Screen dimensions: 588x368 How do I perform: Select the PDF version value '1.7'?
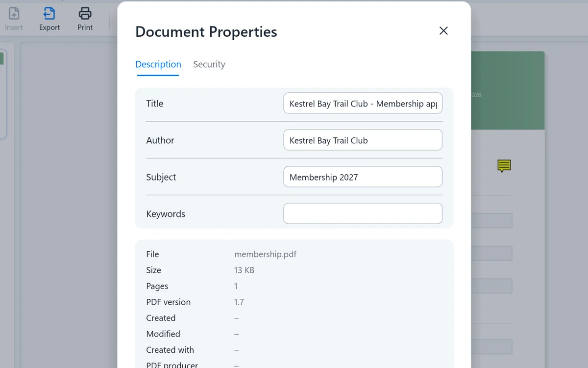pyautogui.click(x=239, y=302)
